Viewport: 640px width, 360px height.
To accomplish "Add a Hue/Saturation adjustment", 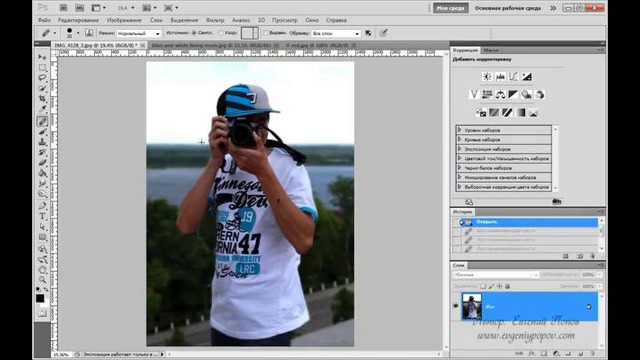I will tap(487, 95).
